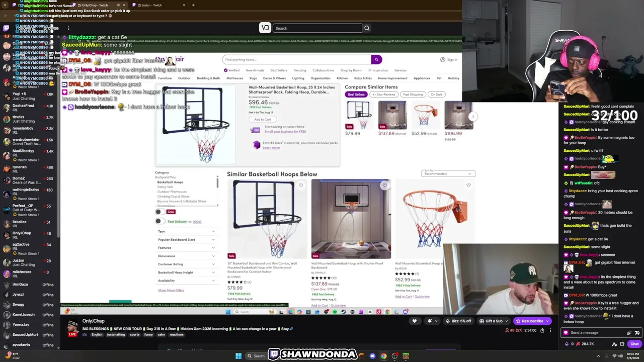Select Outdoor Playhouses in the Category list
Image resolution: width=644 pixels, height=362 pixels.
(x=172, y=192)
